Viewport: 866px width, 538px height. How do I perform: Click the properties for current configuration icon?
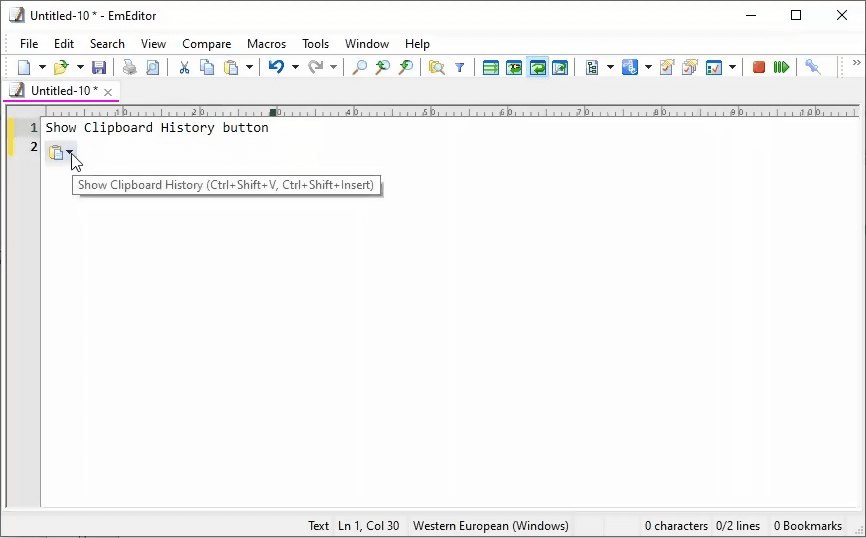(x=667, y=67)
